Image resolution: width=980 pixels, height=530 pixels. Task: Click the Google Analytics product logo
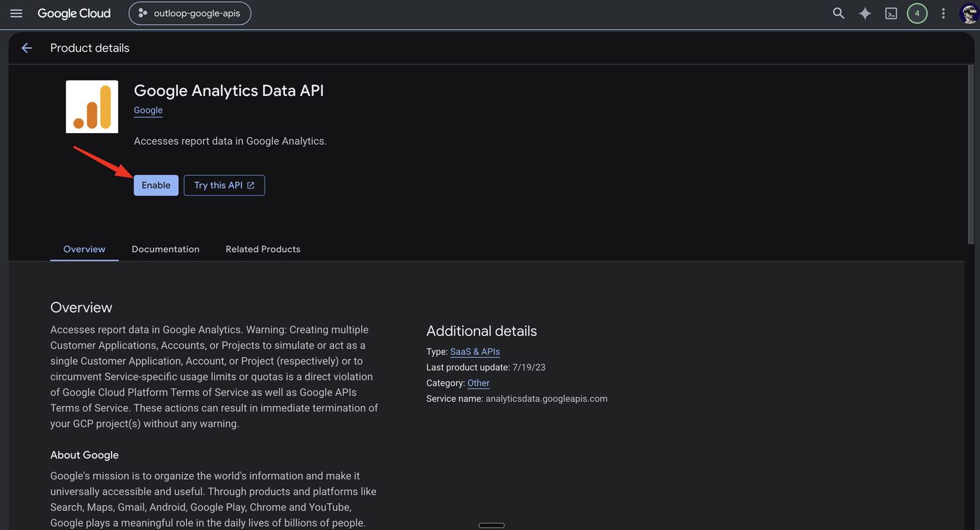click(x=92, y=106)
